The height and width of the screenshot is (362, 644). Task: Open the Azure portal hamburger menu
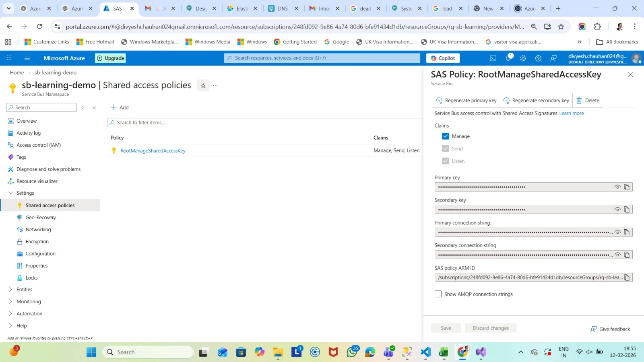click(x=27, y=58)
